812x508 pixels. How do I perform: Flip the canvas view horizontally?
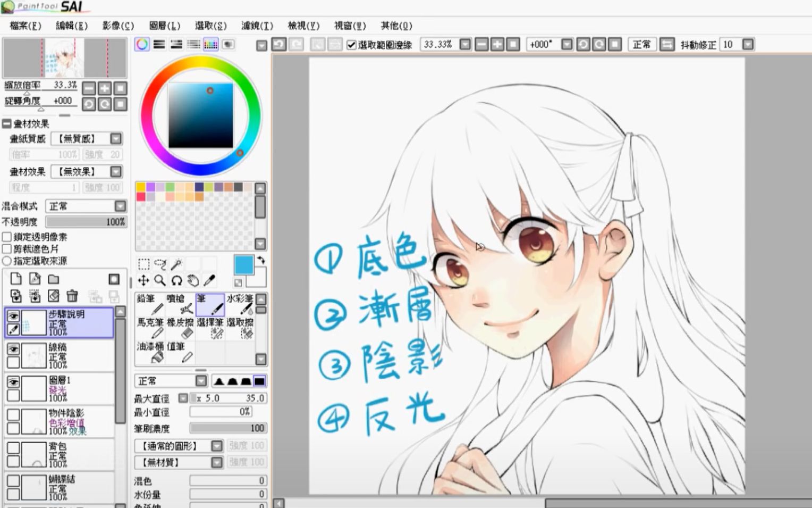[x=667, y=44]
